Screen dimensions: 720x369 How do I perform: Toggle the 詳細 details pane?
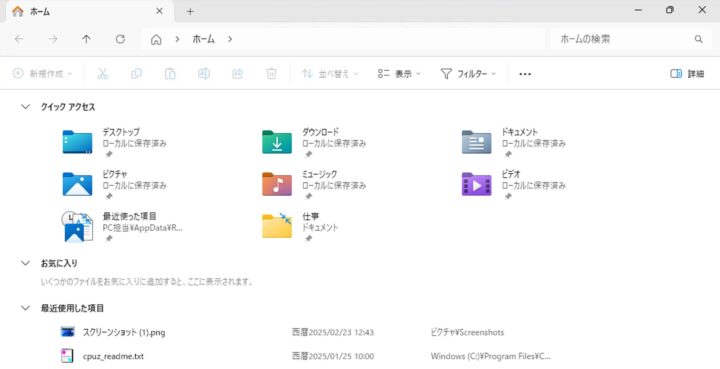687,74
